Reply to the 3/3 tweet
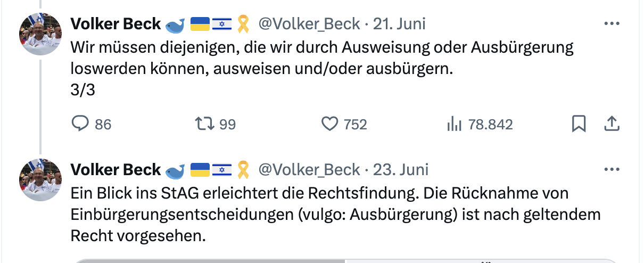The height and width of the screenshot is (263, 644). pyautogui.click(x=80, y=124)
